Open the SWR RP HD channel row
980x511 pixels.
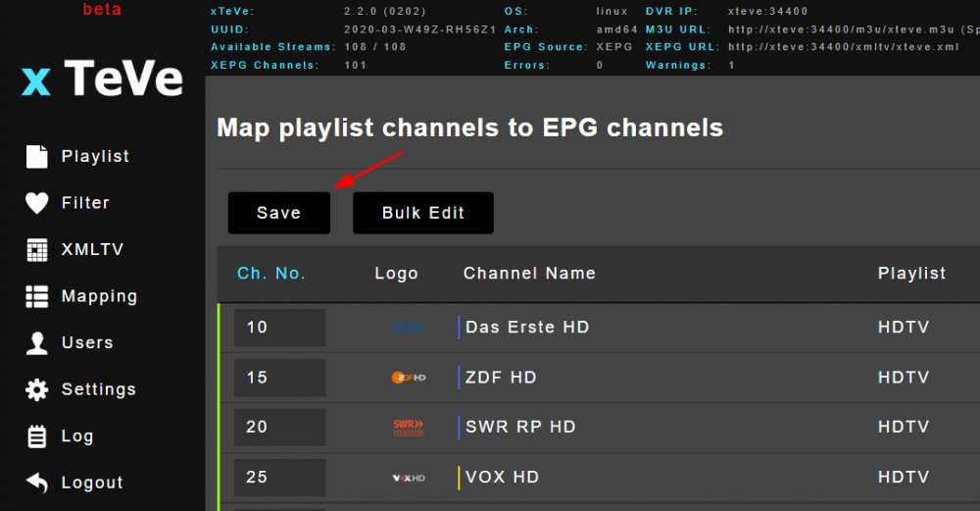tap(520, 428)
